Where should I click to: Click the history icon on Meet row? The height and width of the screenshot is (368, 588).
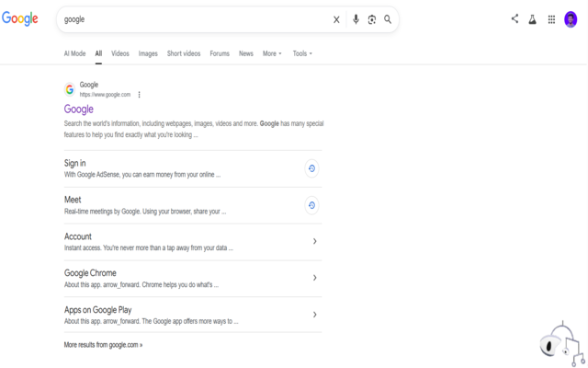pos(311,205)
